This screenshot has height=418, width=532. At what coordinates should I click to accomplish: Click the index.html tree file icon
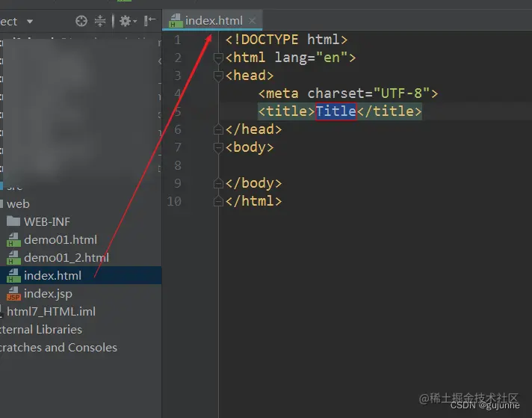coord(13,276)
